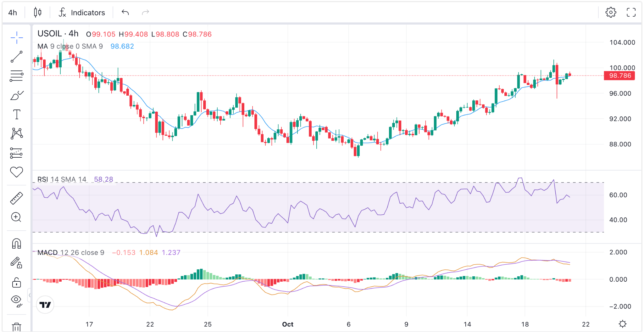644x332 pixels.
Task: Open TradingView logo link
Action: click(45, 305)
